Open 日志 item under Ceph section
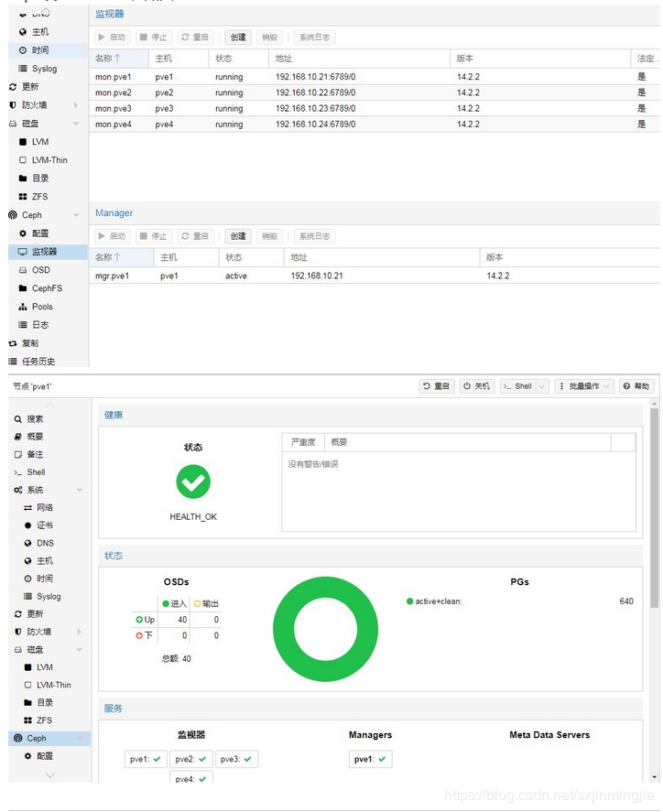The image size is (663, 812). click(34, 325)
